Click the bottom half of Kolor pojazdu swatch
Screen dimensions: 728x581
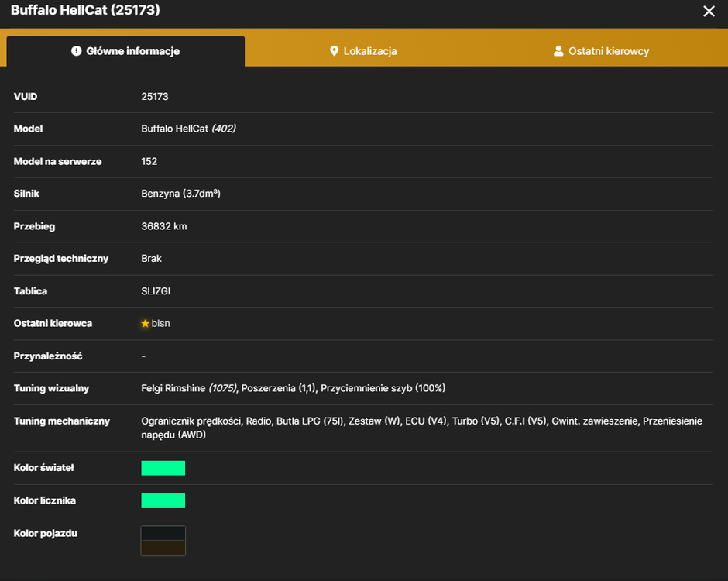tap(163, 548)
